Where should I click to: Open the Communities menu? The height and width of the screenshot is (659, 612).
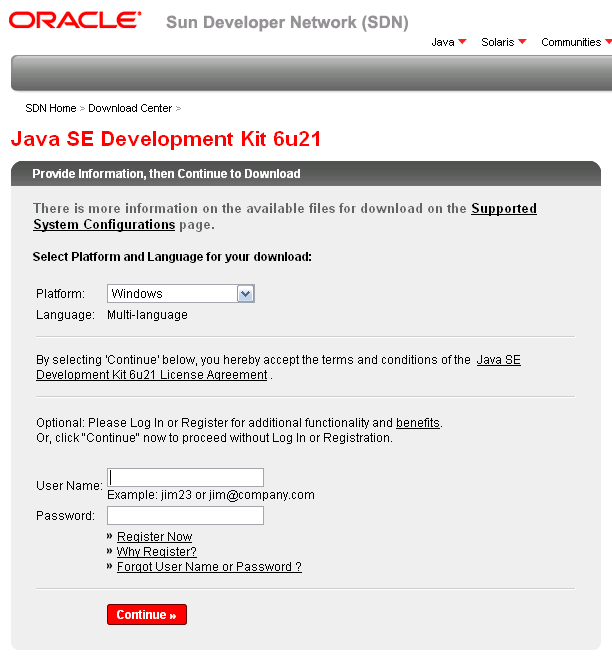point(576,42)
